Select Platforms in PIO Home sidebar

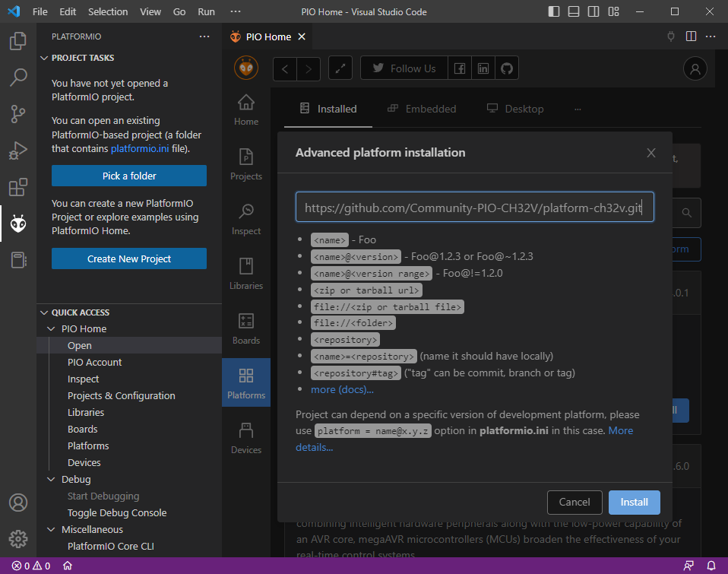click(246, 382)
